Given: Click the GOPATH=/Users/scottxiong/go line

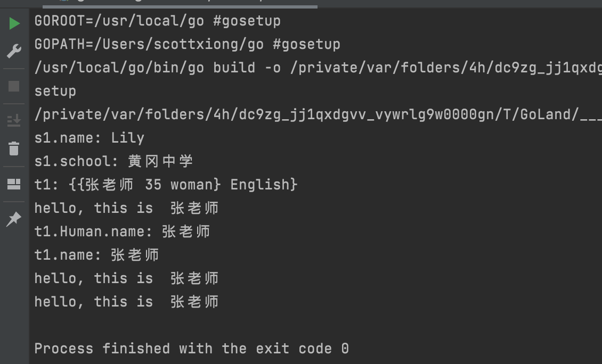Looking at the screenshot, I should click(188, 44).
